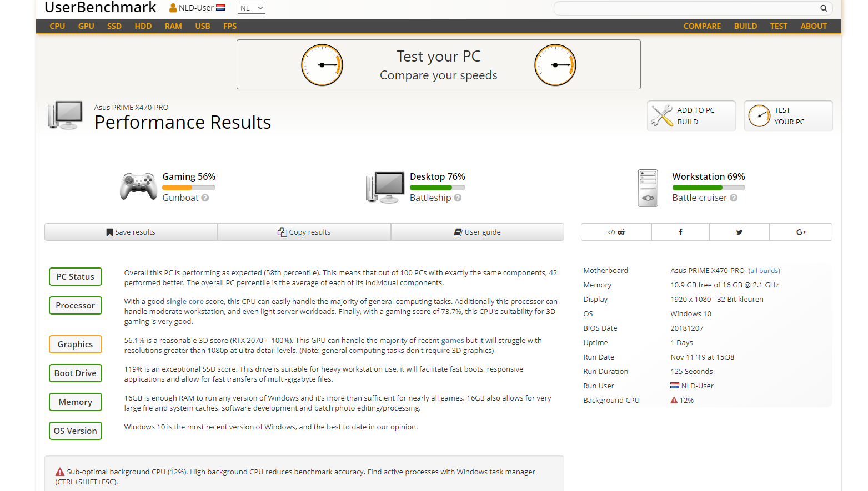
Task: Click the Netherlands flag beside NLD-User
Action: [x=220, y=8]
